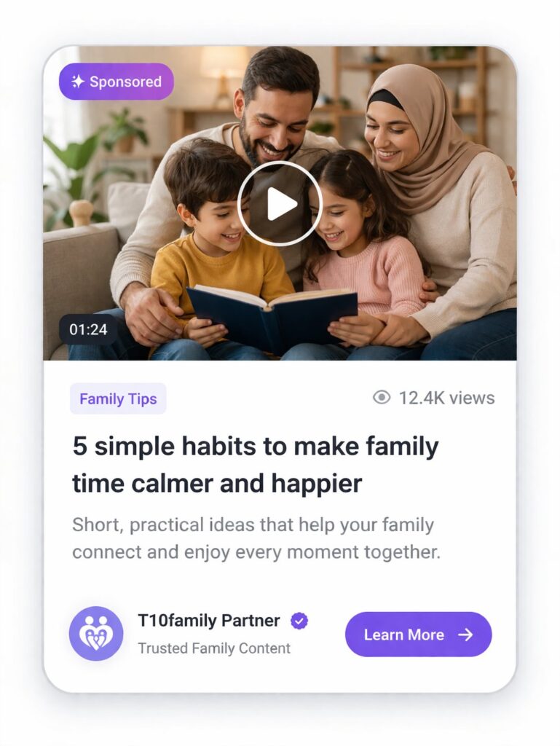Click the 12.4K views count
The image size is (560, 746).
pyautogui.click(x=446, y=398)
